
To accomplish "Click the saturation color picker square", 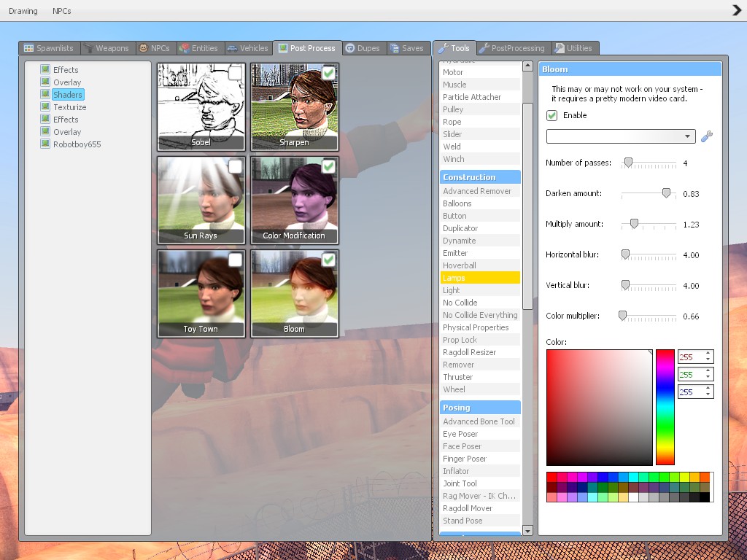I will [600, 407].
